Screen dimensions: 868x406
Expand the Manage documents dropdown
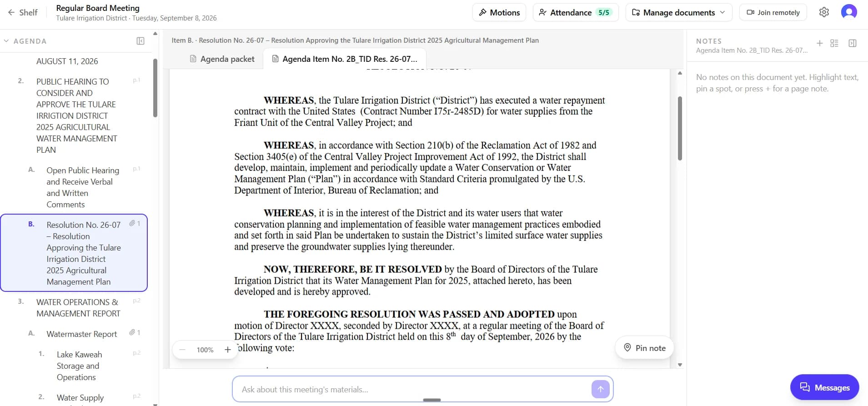679,13
